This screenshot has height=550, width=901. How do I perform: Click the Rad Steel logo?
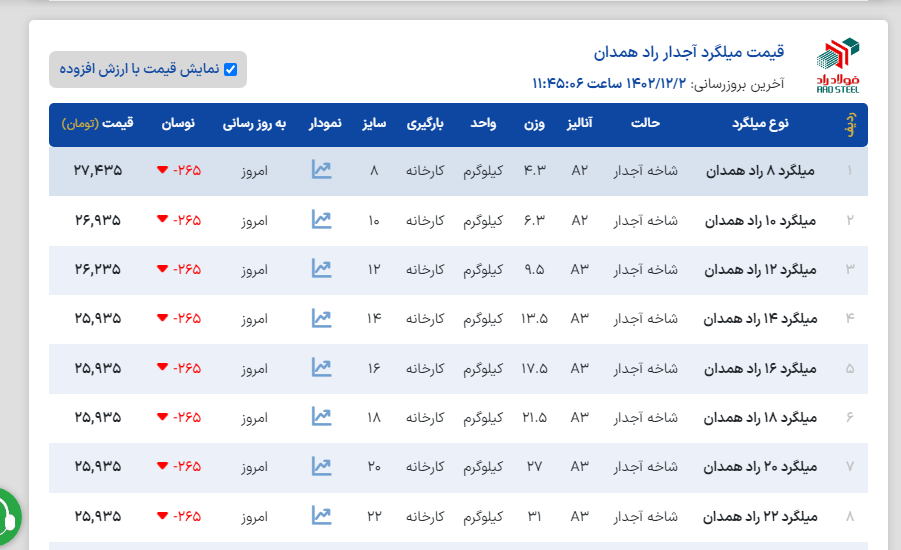coord(837,65)
